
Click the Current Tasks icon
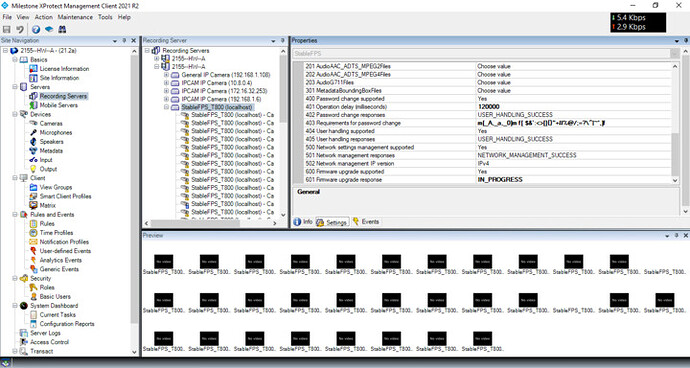(33, 315)
